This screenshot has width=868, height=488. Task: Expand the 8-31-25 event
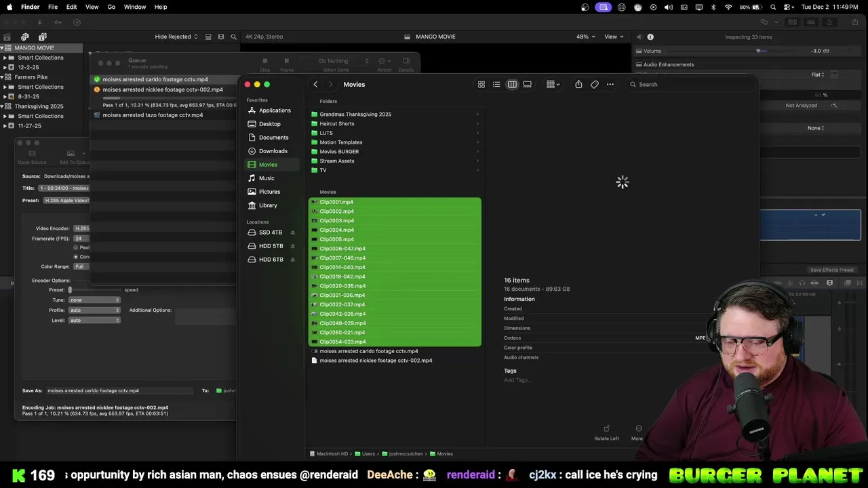point(5,97)
